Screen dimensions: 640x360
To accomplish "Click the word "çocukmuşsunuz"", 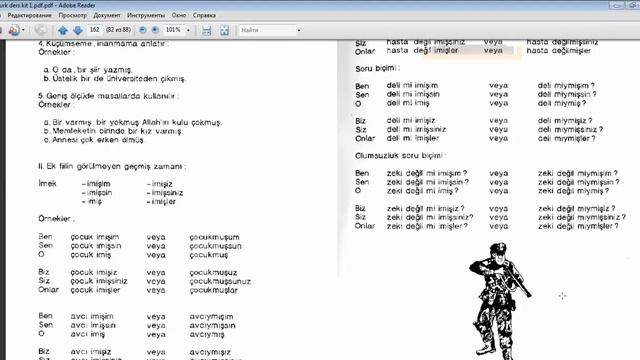I will point(220,281).
